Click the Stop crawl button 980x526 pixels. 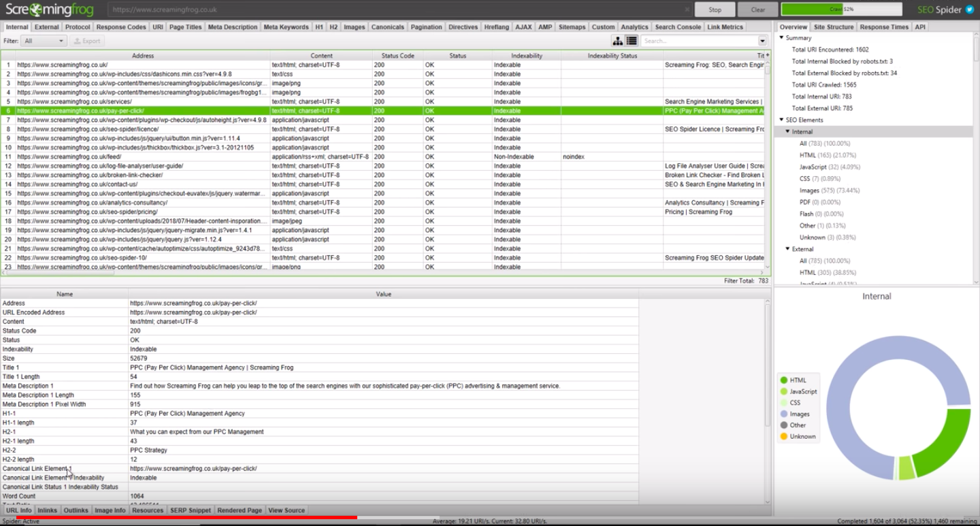tap(715, 10)
